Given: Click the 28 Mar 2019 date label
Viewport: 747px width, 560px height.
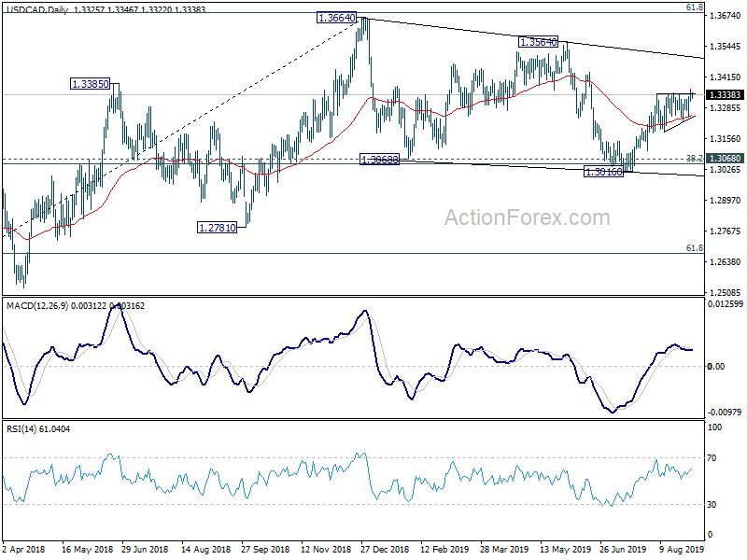Looking at the screenshot, I should pos(504,549).
